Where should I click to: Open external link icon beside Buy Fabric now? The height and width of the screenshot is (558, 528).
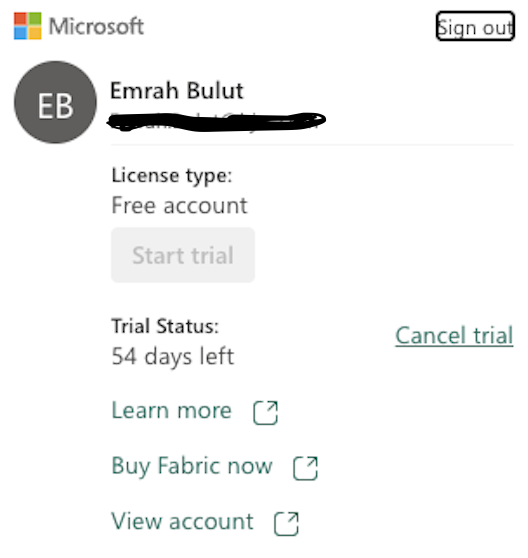pyautogui.click(x=305, y=468)
